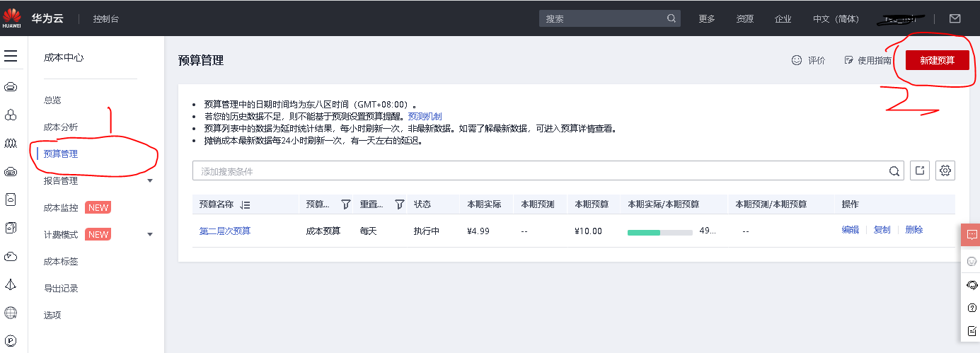This screenshot has height=353, width=980.
Task: Open the filter funnel on the 重置… column
Action: coord(399,204)
